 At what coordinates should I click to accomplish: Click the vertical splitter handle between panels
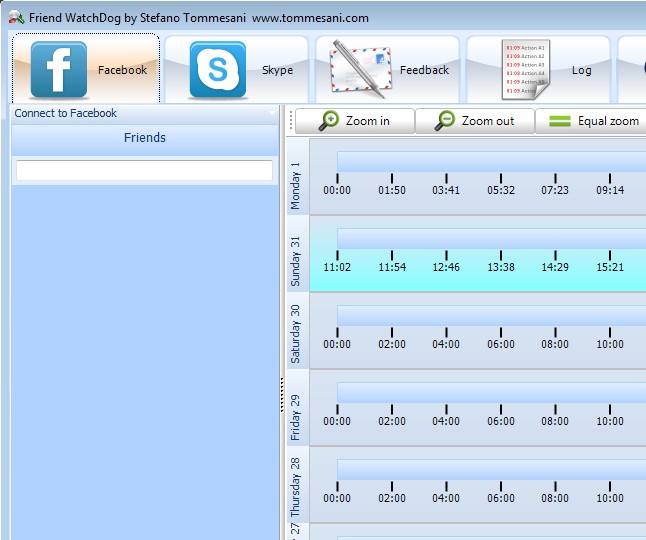(282, 395)
